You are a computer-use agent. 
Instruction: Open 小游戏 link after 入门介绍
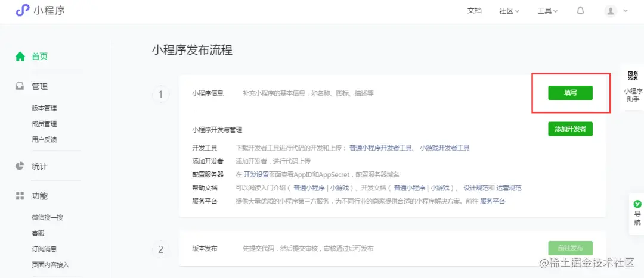pyautogui.click(x=339, y=188)
